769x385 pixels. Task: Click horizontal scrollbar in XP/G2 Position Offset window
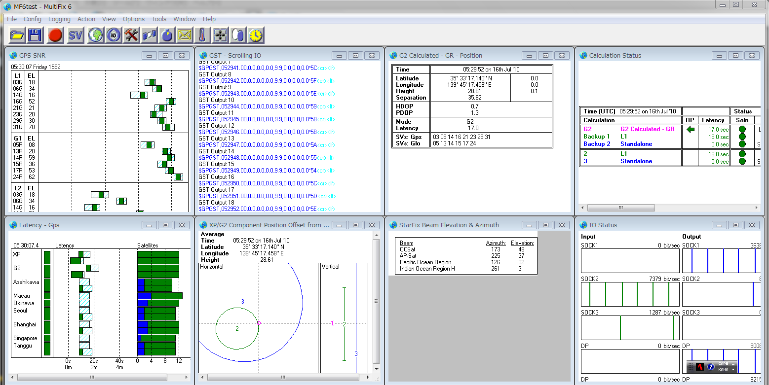tap(282, 377)
